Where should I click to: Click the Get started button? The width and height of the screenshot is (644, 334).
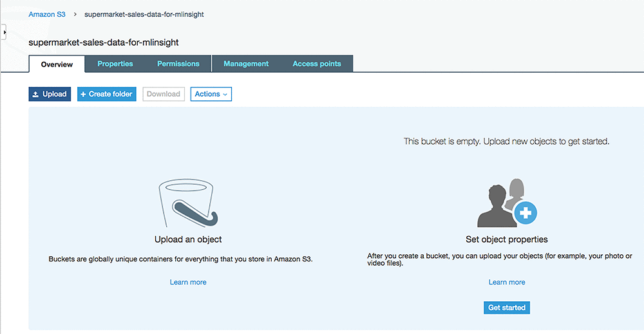point(507,308)
